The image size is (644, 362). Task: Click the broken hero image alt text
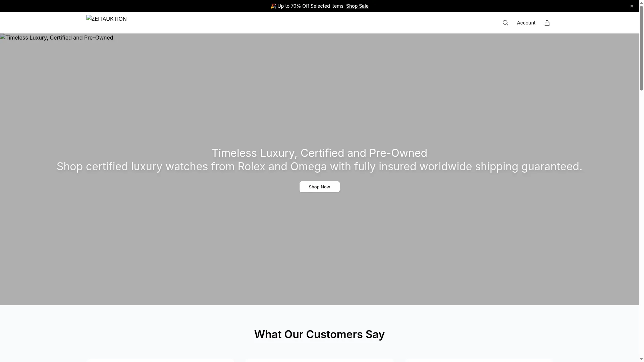point(57,38)
